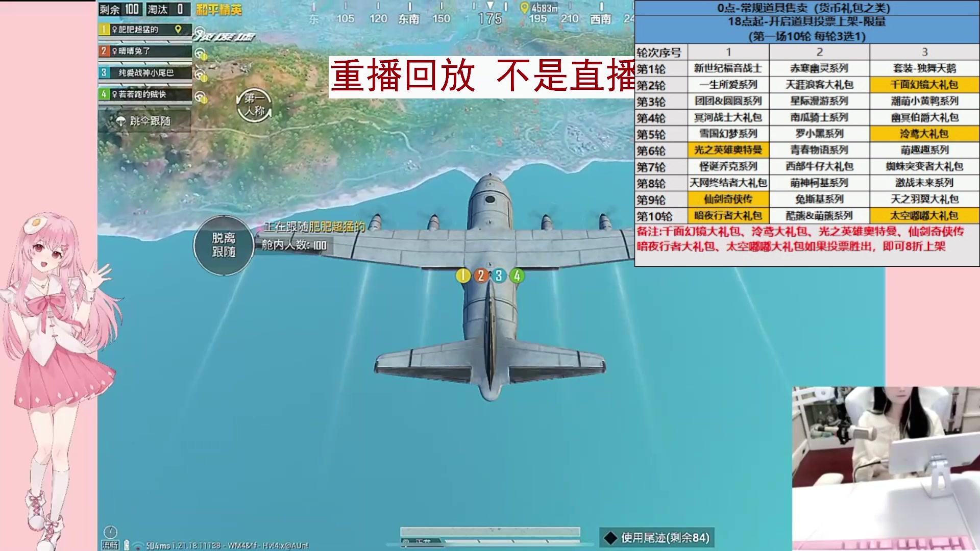The image size is (980, 551).
Task: Click the steering wheel icon next to teammate 3
Action: pyautogui.click(x=201, y=75)
